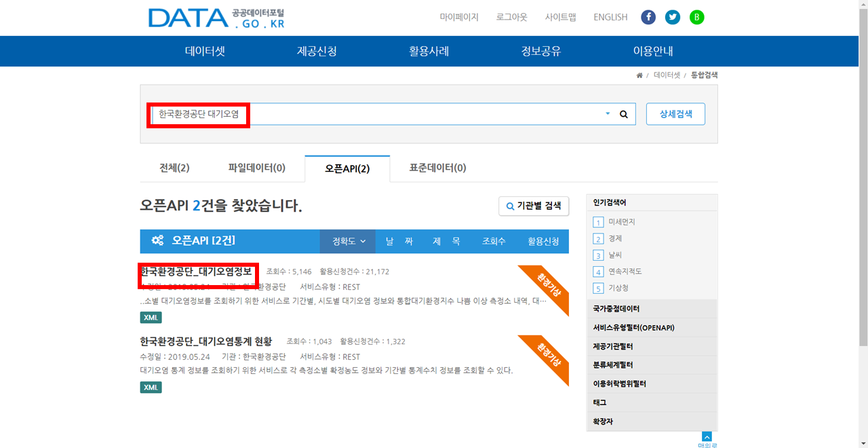This screenshot has height=448, width=868.
Task: Click XML badge under 대기오염통계 현황 result
Action: click(x=151, y=388)
